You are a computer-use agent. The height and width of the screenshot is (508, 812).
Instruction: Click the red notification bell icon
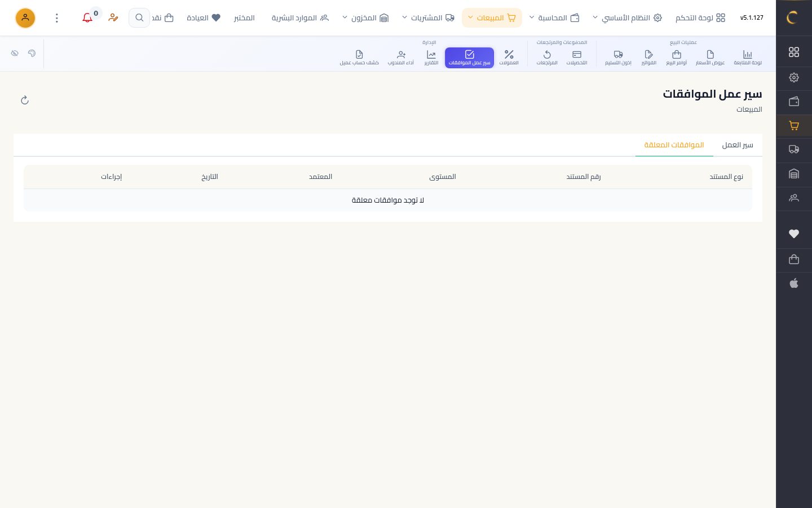point(87,18)
